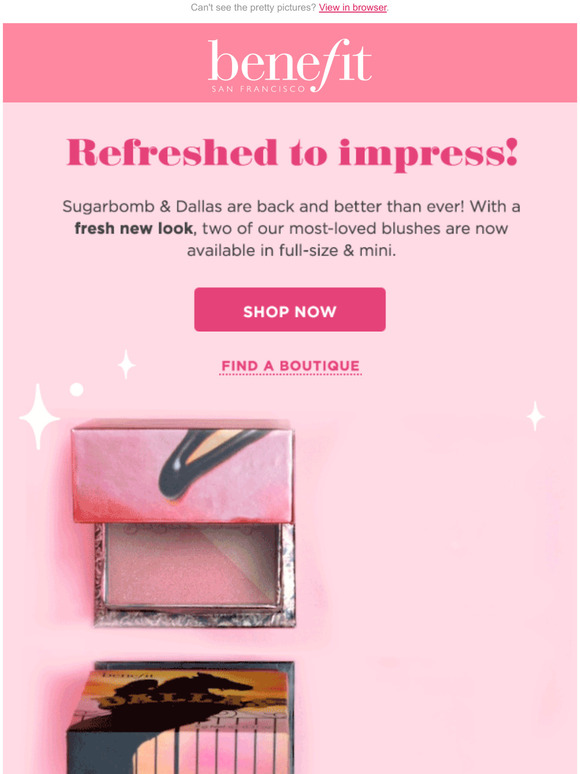Click the pink header banner
Image resolution: width=580 pixels, height=774 pixels.
(290, 63)
